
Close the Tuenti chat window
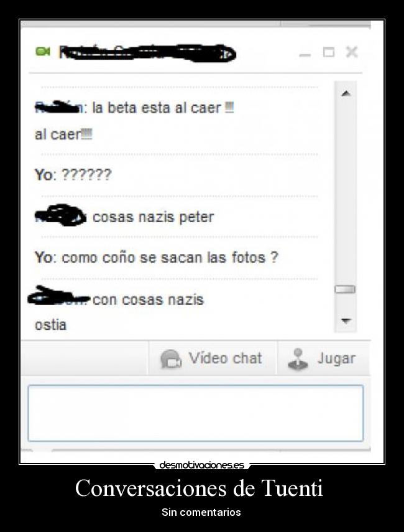coord(352,52)
